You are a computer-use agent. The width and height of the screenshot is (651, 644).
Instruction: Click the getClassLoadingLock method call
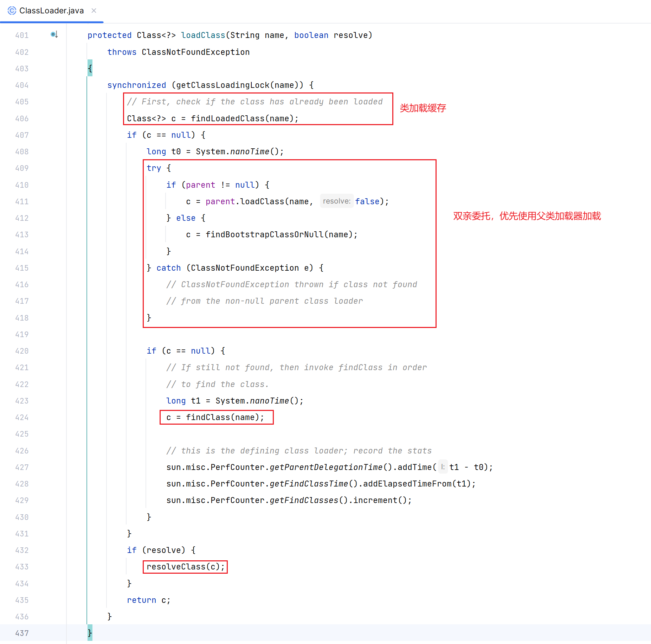click(223, 85)
